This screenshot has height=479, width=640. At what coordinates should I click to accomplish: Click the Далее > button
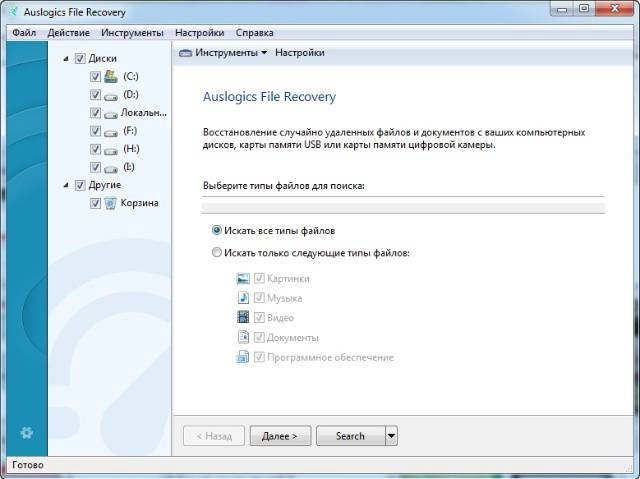point(280,436)
